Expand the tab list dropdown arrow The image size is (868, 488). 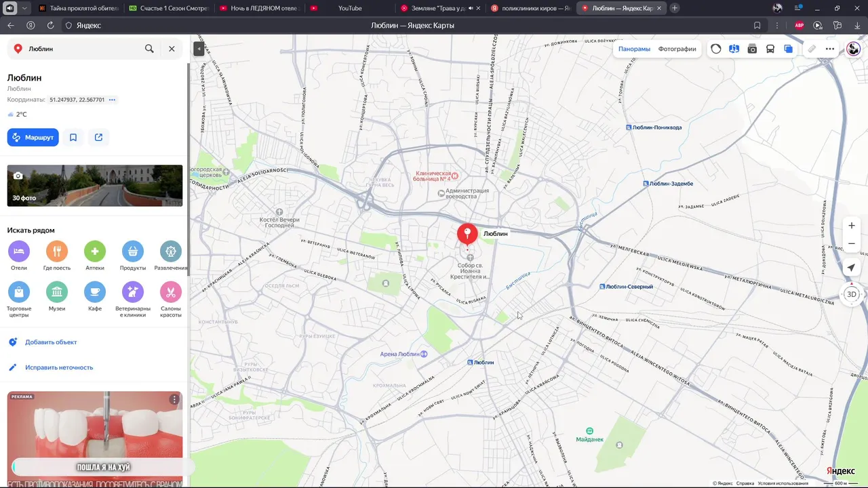(x=24, y=8)
